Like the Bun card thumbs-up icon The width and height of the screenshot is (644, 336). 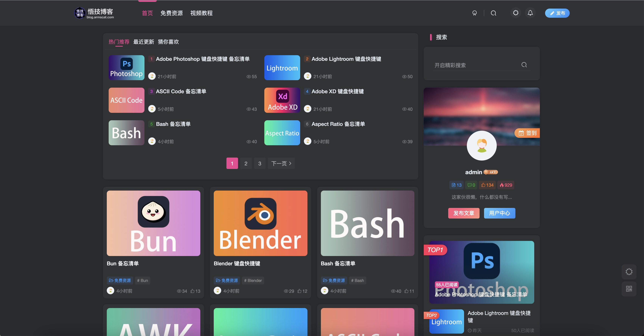(192, 291)
